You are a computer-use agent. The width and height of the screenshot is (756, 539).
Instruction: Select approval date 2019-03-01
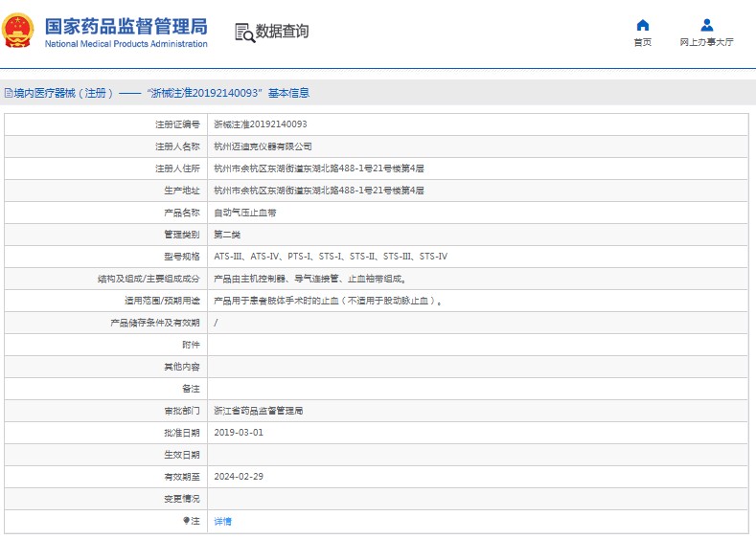point(239,433)
